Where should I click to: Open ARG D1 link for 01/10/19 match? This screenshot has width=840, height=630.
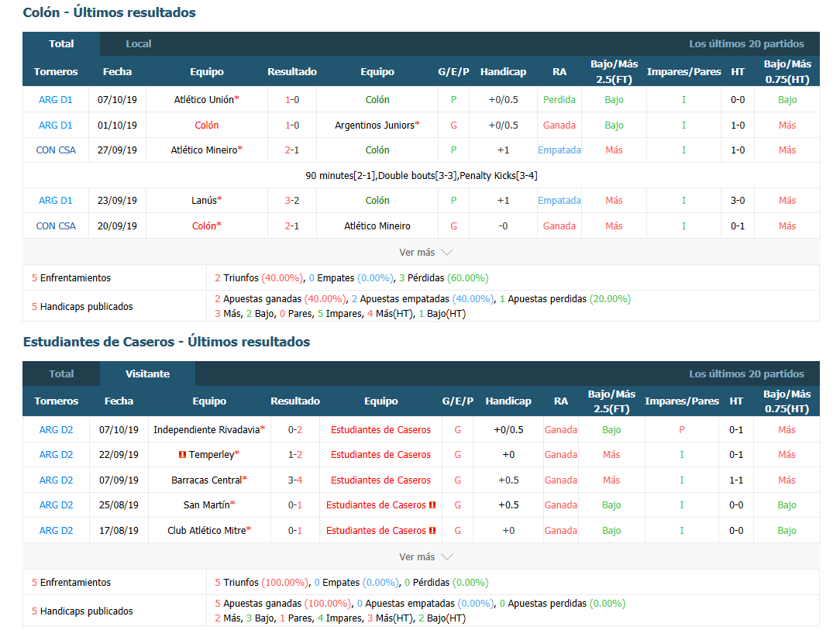click(56, 125)
